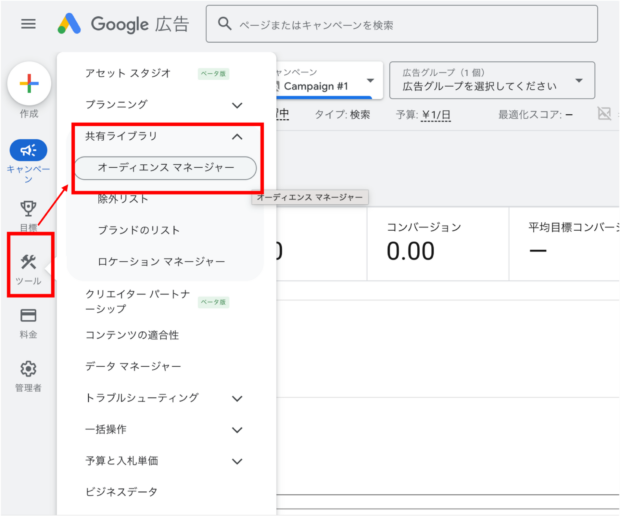Expand the 予算と入札単価 section chevron

point(237,461)
